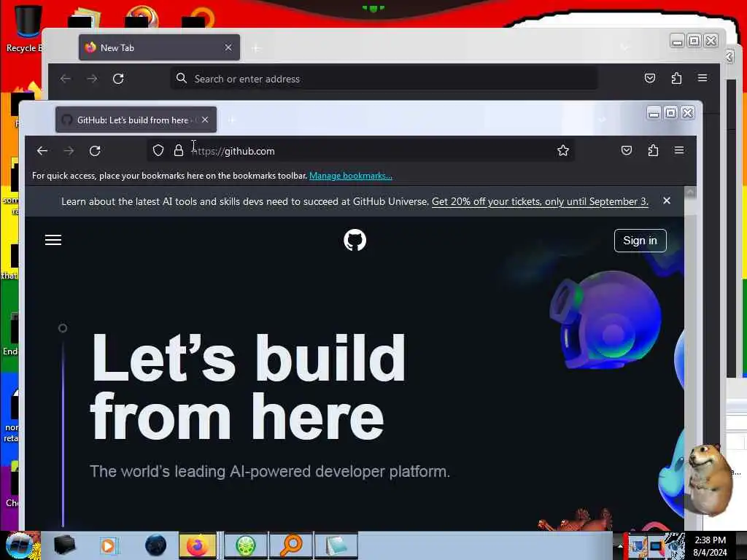This screenshot has width=747, height=560.
Task: Open GitHub's hamburger navigation menu
Action: tap(53, 240)
